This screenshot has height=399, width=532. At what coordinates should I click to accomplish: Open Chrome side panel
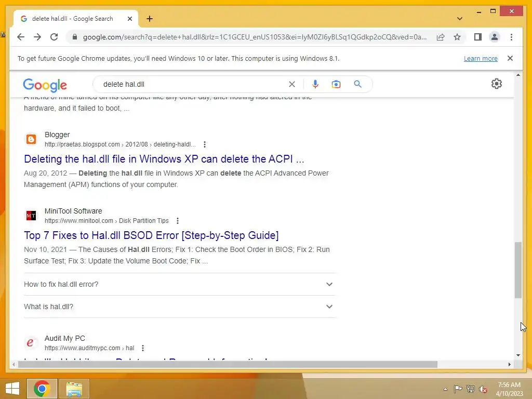click(478, 37)
